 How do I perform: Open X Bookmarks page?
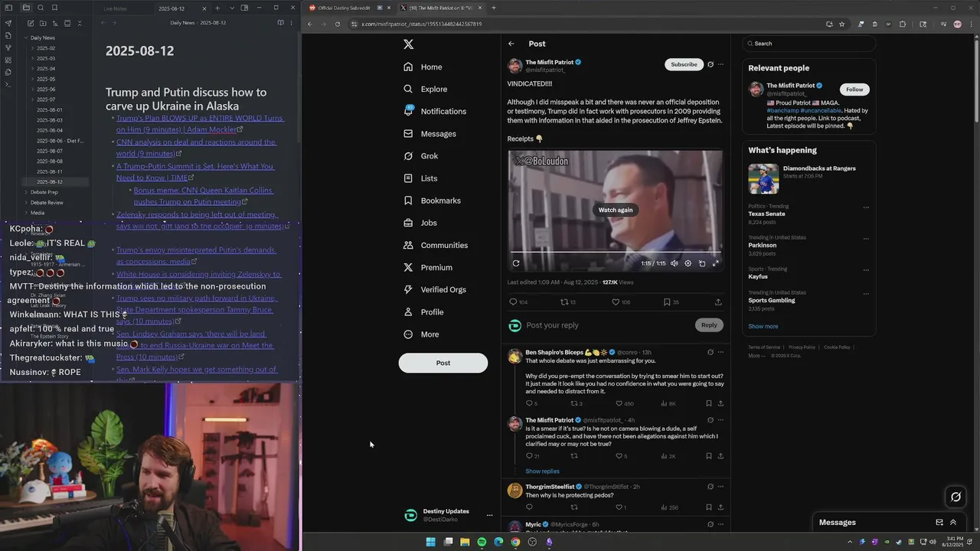(433, 201)
